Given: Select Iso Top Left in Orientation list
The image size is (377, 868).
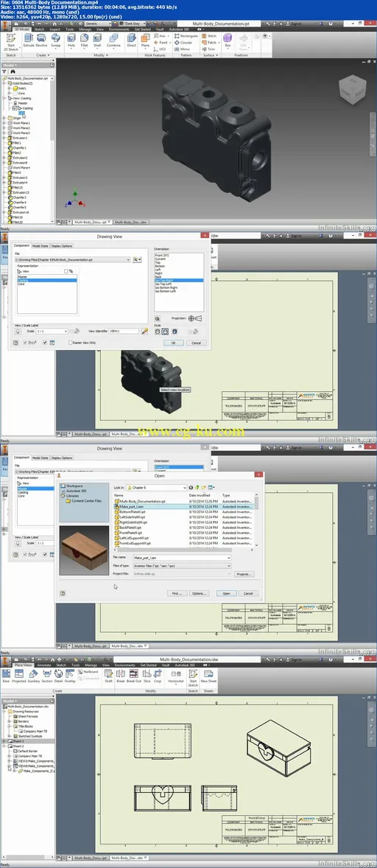Looking at the screenshot, I should [x=163, y=284].
